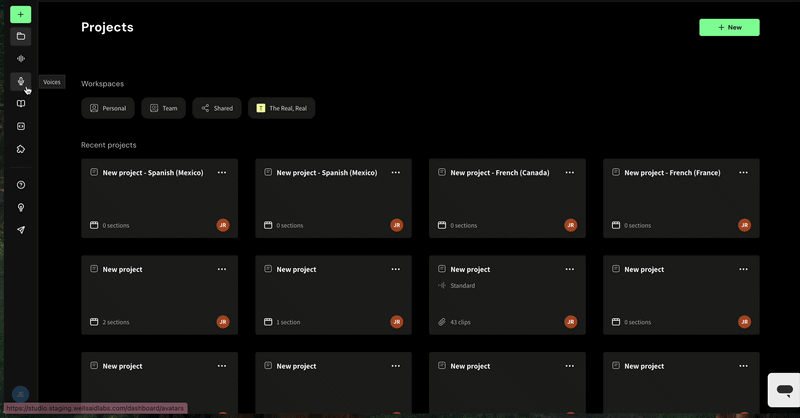The height and width of the screenshot is (418, 800).
Task: Open the project card showing 2 sections
Action: 159,295
